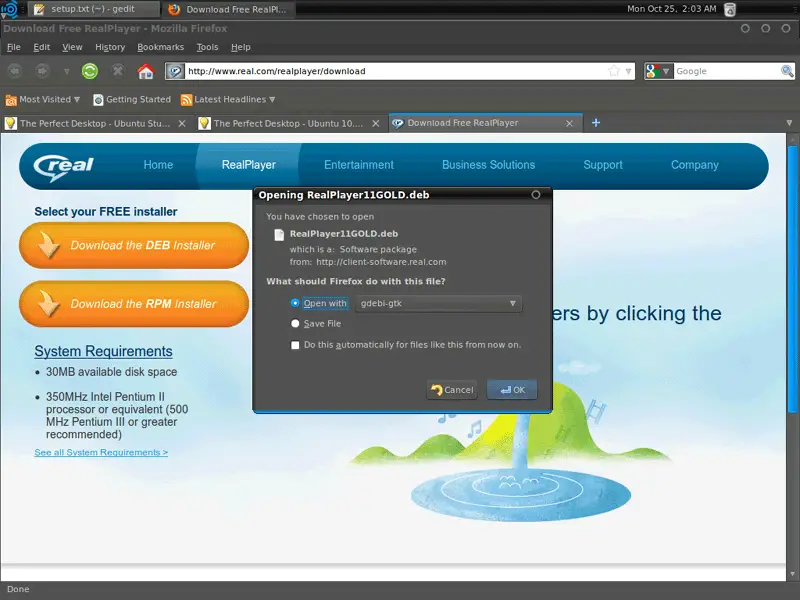Select the 'Open with' radio option
The height and width of the screenshot is (600, 800).
295,303
